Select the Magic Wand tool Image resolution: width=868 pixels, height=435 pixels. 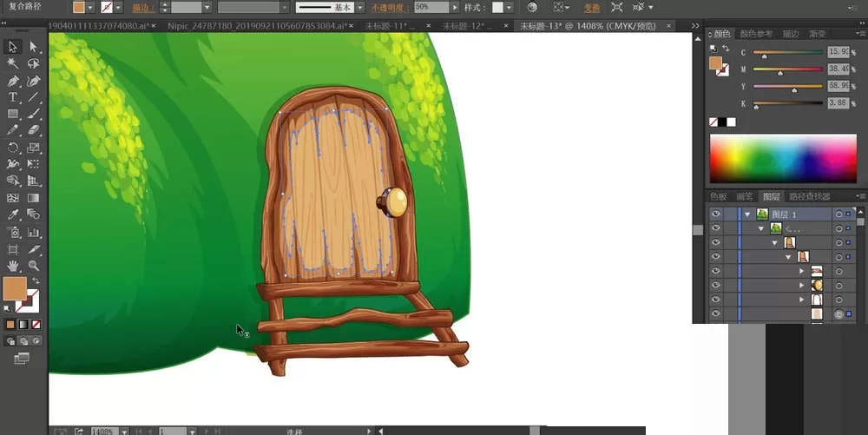(x=13, y=63)
